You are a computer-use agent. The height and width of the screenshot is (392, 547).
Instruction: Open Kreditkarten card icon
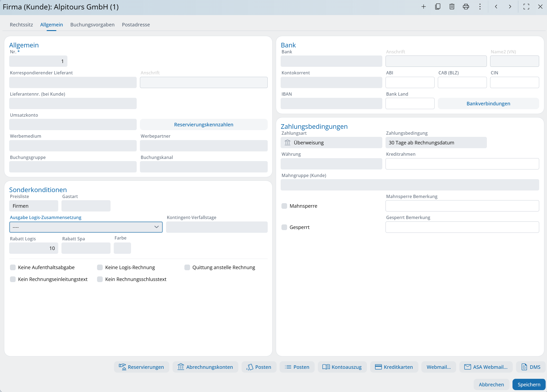(379, 367)
